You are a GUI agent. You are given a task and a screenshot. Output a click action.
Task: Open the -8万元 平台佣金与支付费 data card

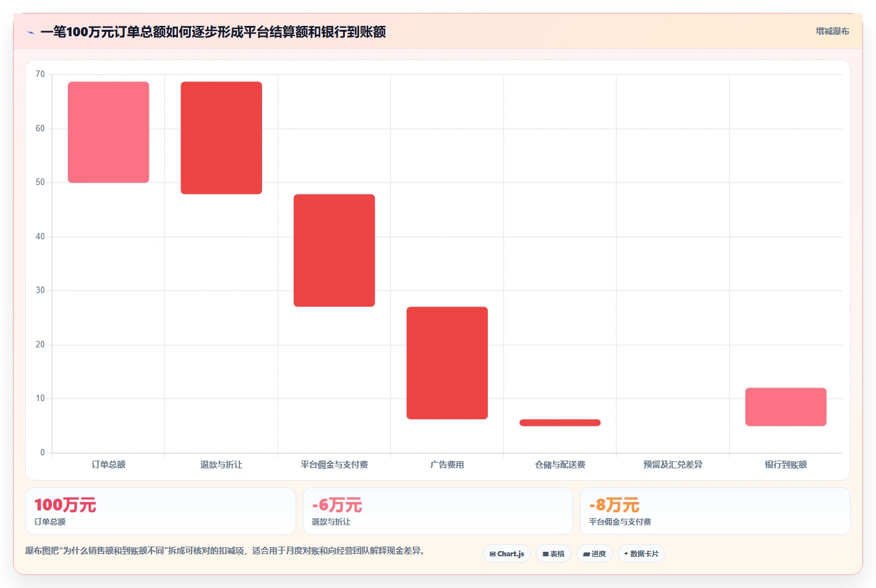coord(715,511)
